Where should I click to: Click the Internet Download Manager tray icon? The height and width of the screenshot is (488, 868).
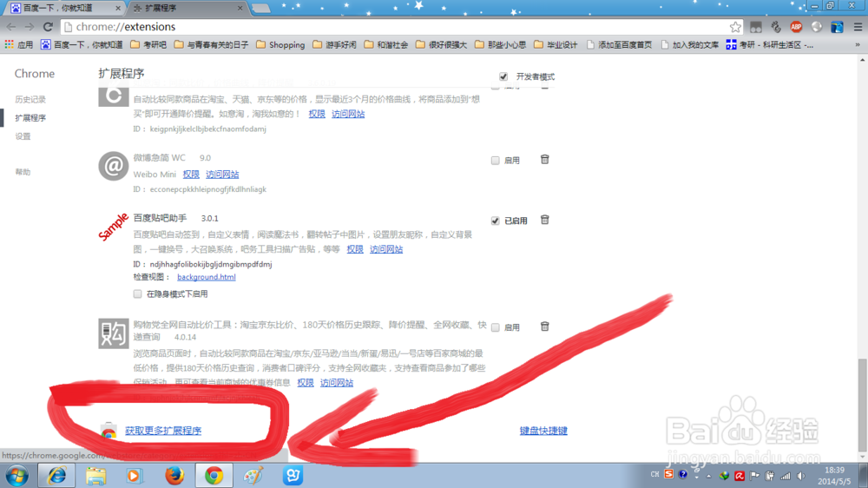point(724,476)
